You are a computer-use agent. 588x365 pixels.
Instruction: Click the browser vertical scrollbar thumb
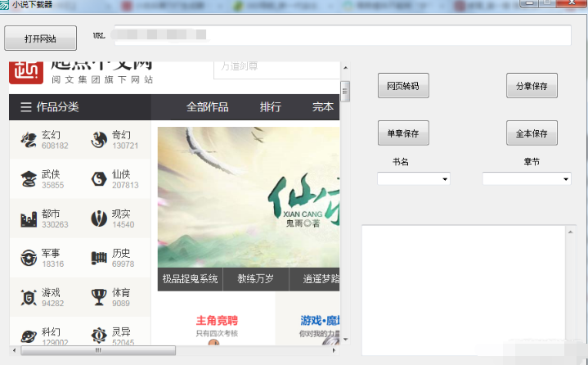(x=345, y=91)
